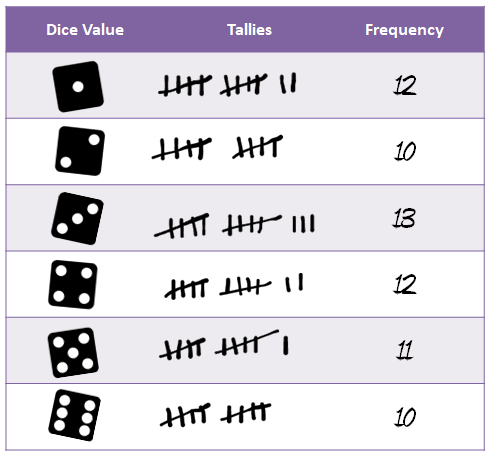Click the two-dot dice image
The width and height of the screenshot is (489, 454).
coord(80,151)
